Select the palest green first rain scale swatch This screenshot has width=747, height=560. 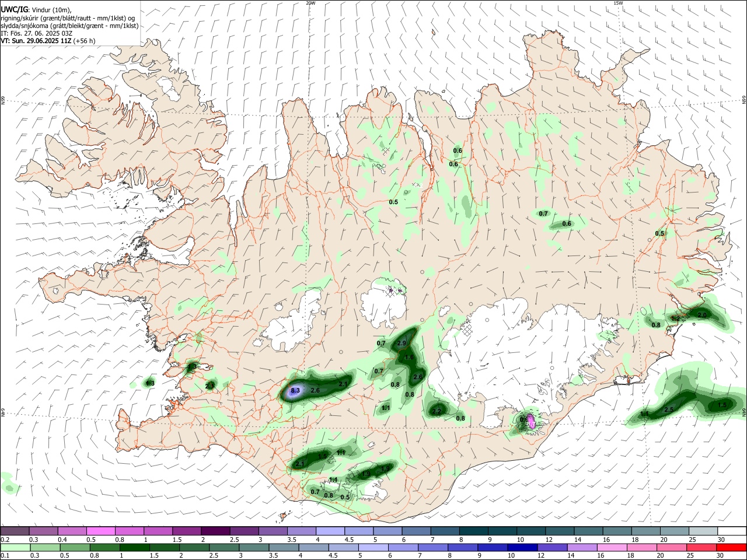[14, 547]
